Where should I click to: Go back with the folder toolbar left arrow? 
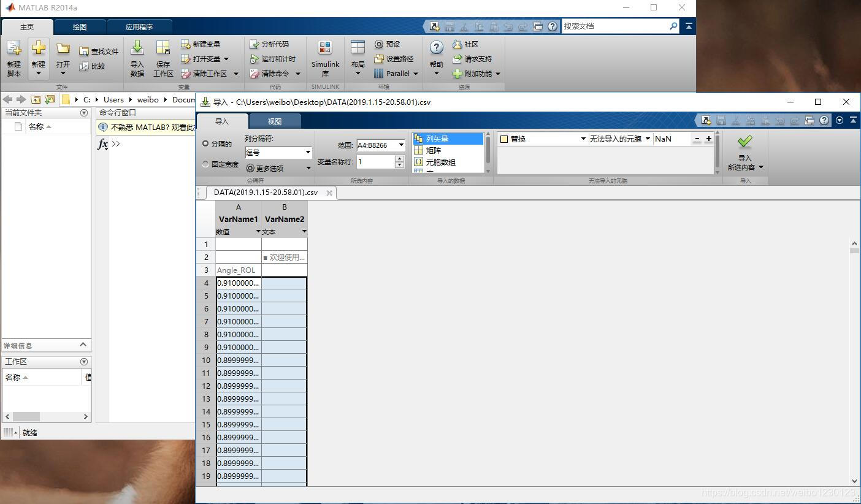[x=7, y=99]
